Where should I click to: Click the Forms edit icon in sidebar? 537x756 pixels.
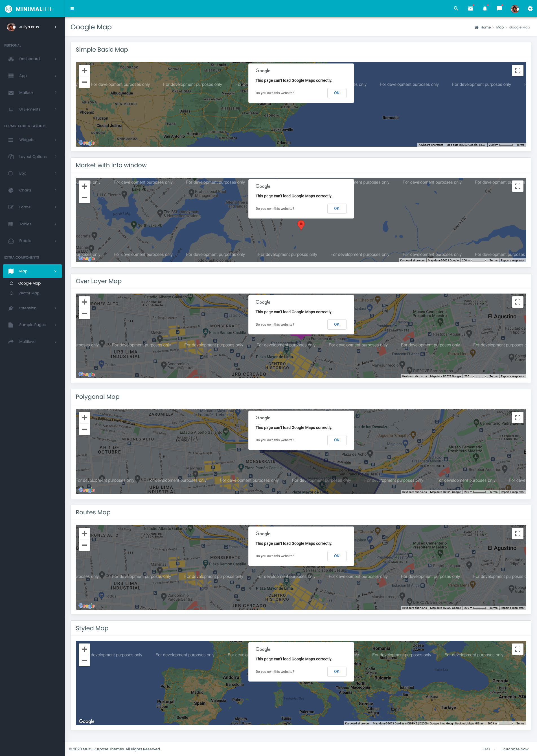11,207
